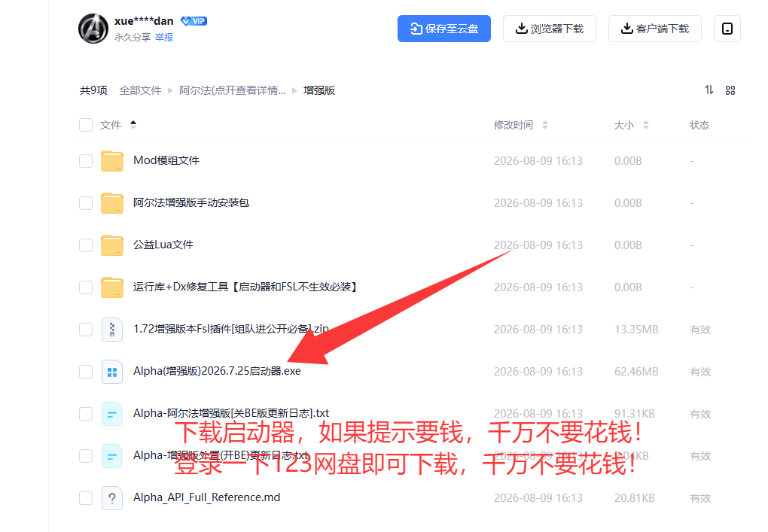Click txt icon for 开BE更新日志
This screenshot has height=532, width=768.
112,456
